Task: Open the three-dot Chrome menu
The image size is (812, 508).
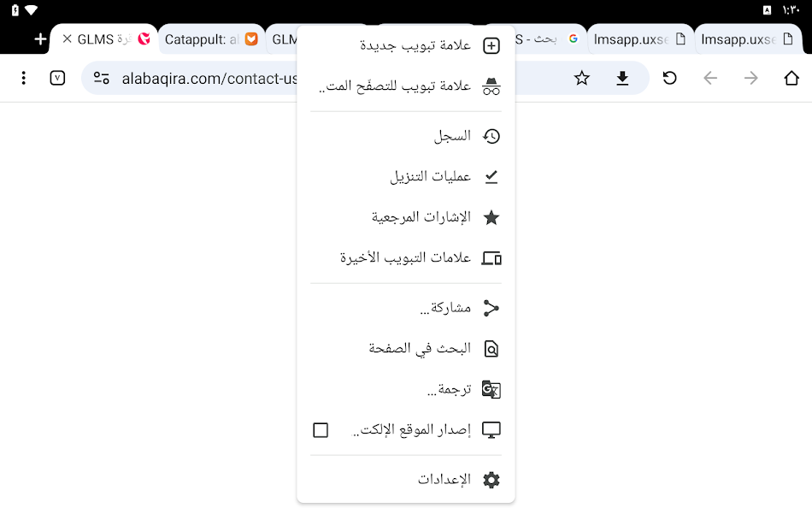Action: [x=23, y=78]
